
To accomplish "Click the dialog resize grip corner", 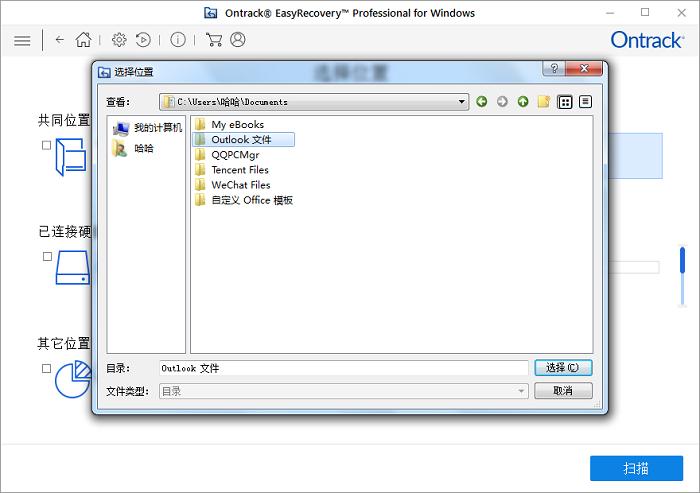I will coord(597,405).
